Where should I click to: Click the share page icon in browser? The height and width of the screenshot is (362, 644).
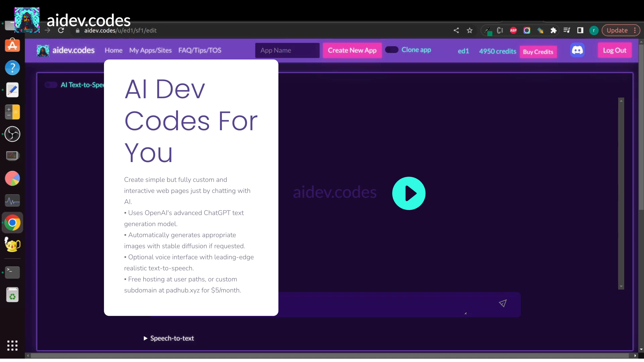coord(456,30)
